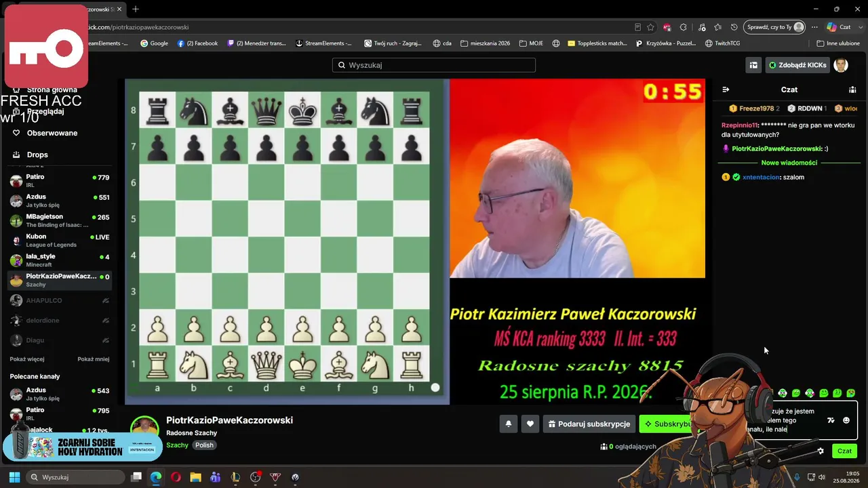Open browser settings three-dots menu
Viewport: 868px width, 488px height.
coord(814,27)
